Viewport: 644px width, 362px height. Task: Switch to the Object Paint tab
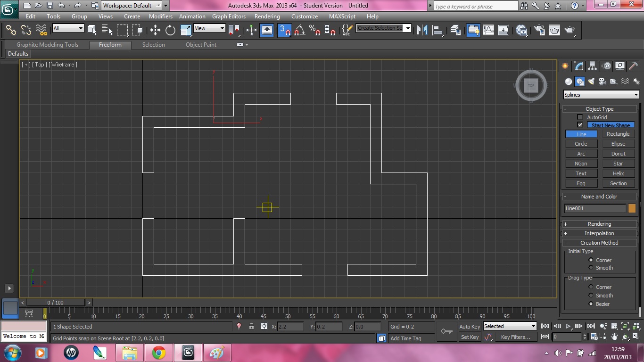point(201,45)
